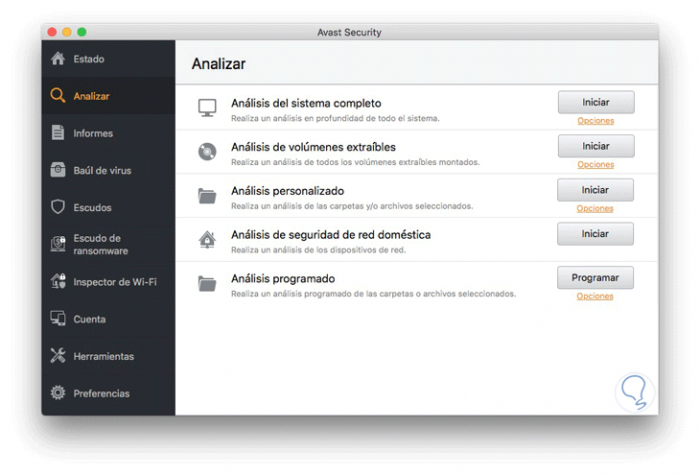
Task: Open Baúl de virus
Action: pos(108,170)
